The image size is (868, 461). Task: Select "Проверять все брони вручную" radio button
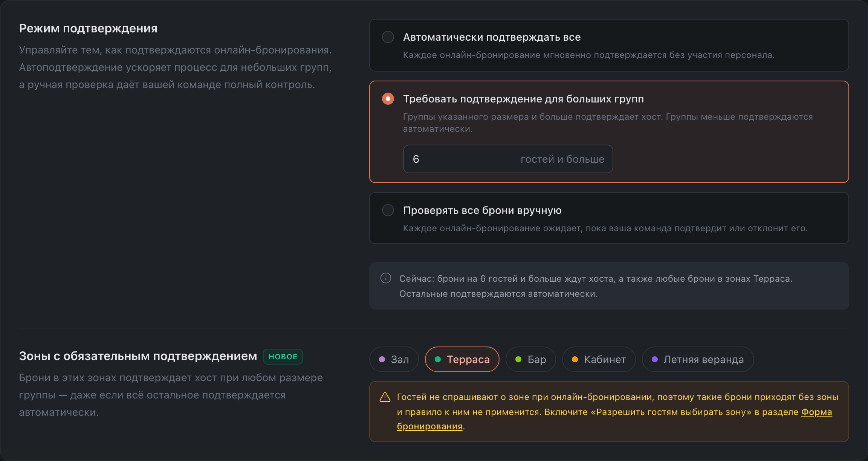tap(388, 210)
